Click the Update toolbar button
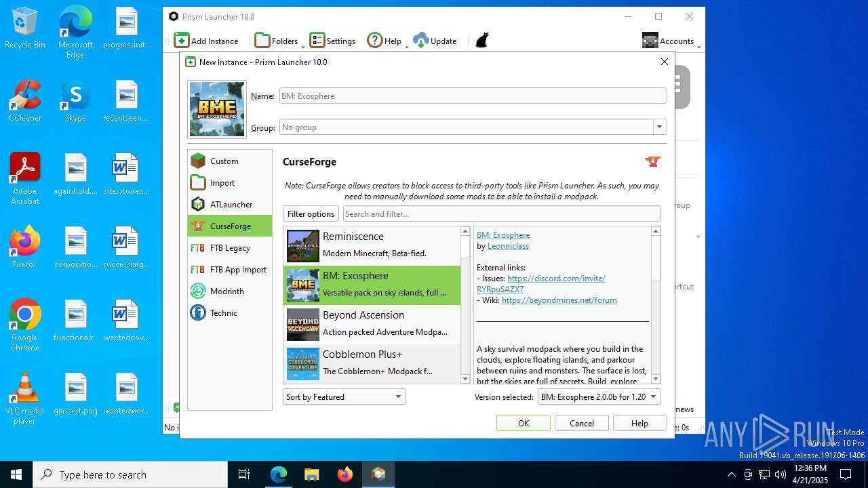Image resolution: width=868 pixels, height=488 pixels. pos(435,41)
